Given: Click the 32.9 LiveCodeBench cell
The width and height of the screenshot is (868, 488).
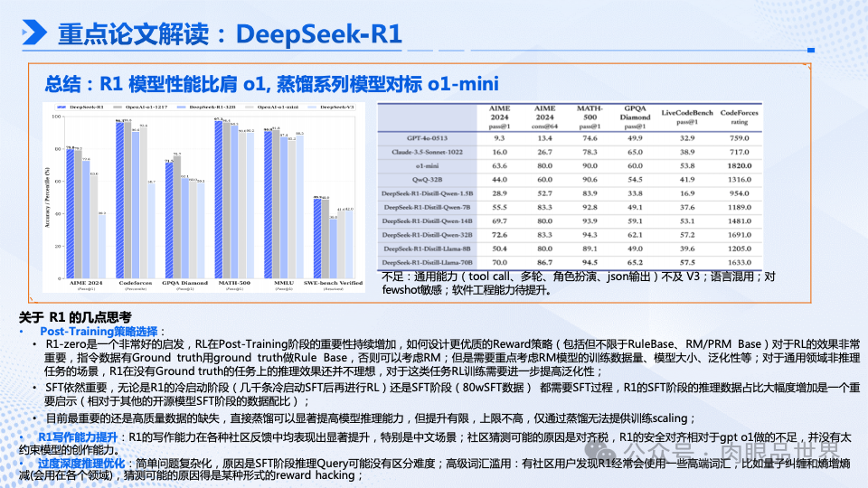Looking at the screenshot, I should tap(687, 138).
